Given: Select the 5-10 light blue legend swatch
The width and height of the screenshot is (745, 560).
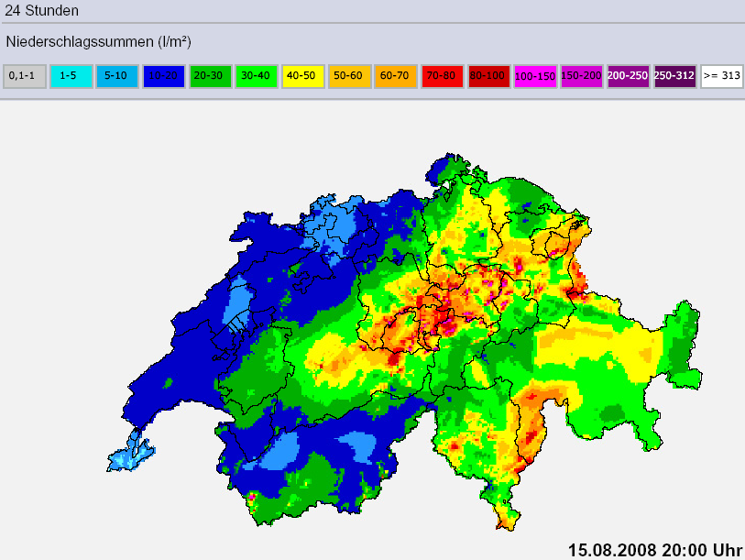Looking at the screenshot, I should [117, 76].
